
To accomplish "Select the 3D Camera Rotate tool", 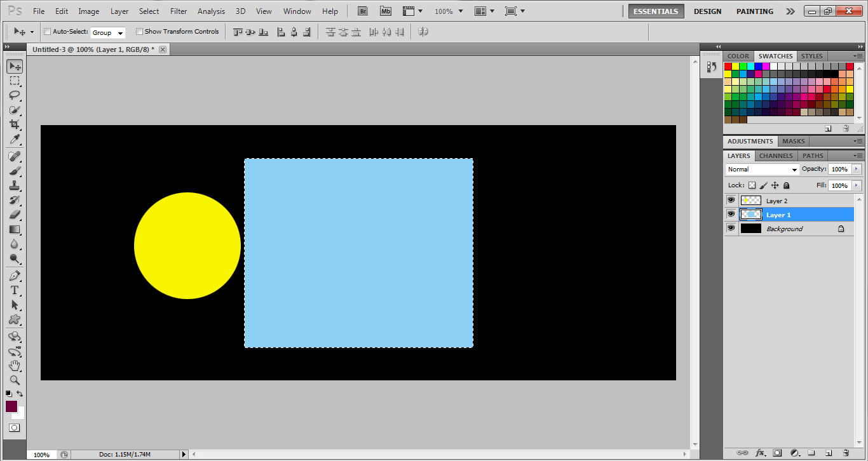I will tap(15, 351).
